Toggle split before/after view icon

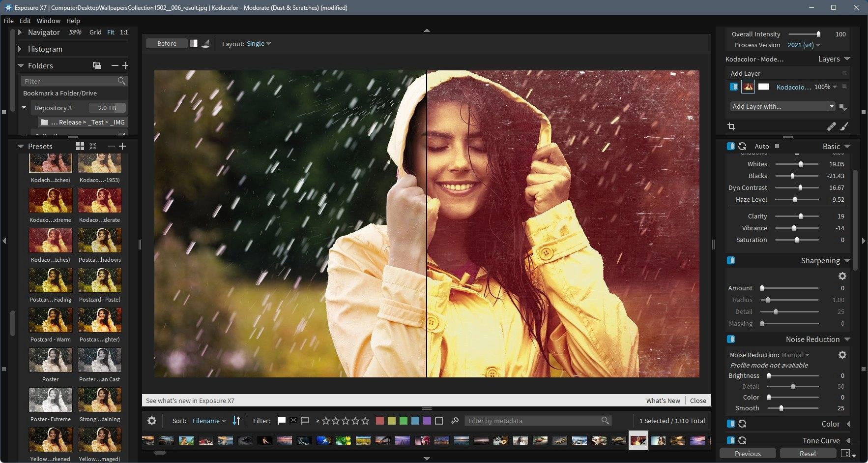point(194,43)
